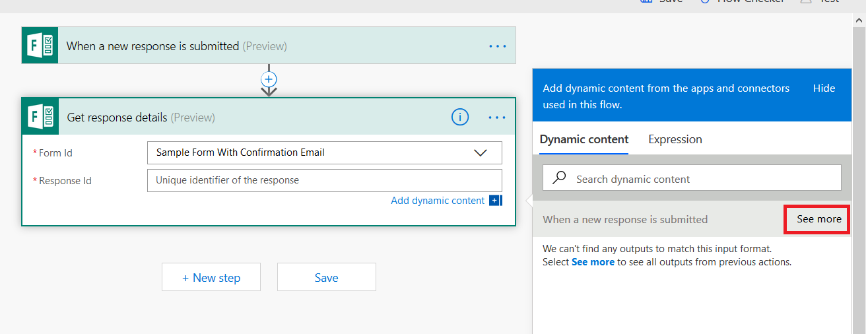Switch to the Dynamic content tab

coord(584,139)
